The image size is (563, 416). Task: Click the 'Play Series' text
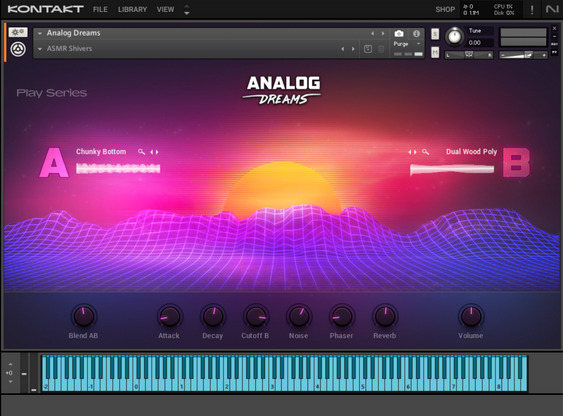51,93
